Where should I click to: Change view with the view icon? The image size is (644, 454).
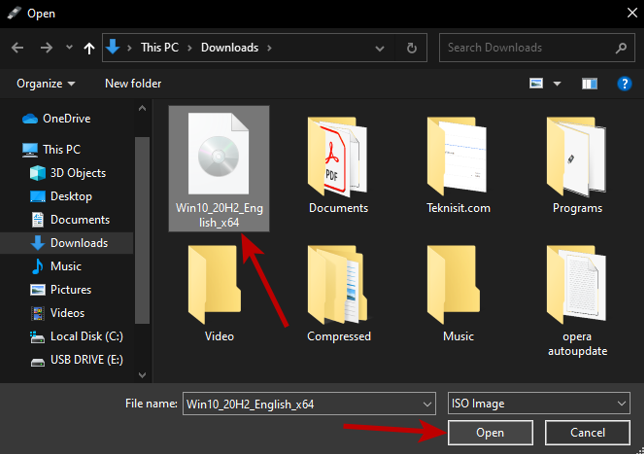coord(536,83)
